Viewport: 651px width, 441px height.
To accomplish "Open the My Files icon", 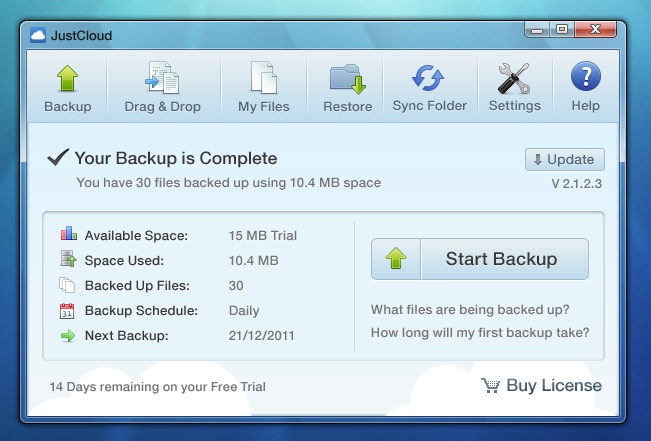I will tap(263, 78).
